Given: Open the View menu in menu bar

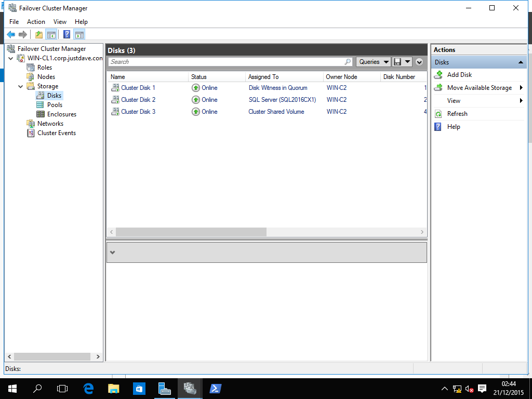Looking at the screenshot, I should 60,22.
